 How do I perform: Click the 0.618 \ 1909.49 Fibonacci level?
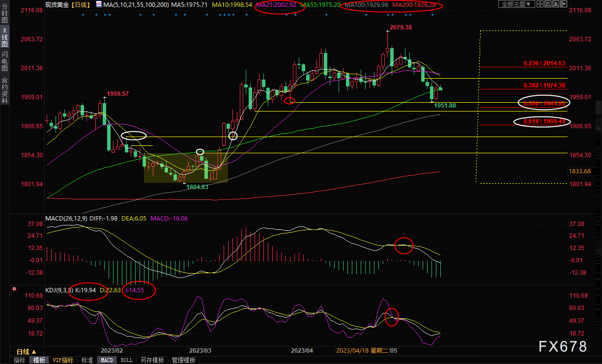coord(544,121)
